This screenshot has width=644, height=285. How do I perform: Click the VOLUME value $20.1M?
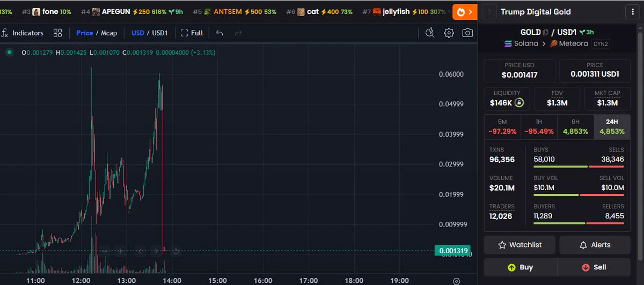click(502, 188)
